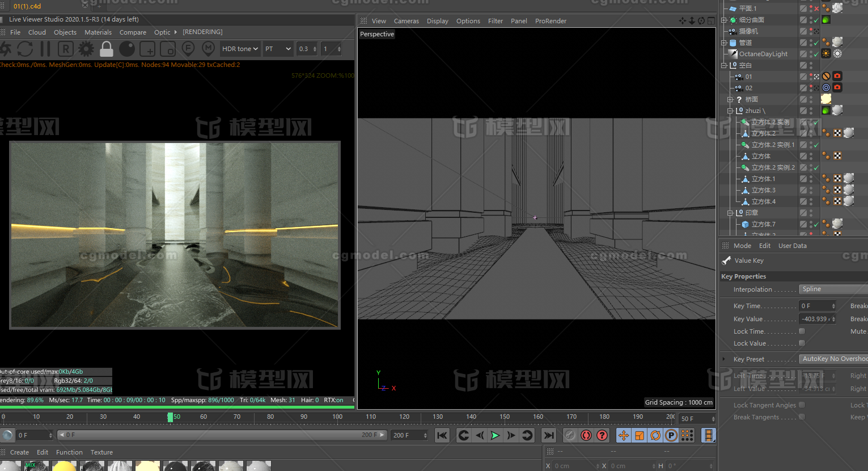Viewport: 868px width, 471px height.
Task: Open the Cloud menu
Action: point(37,32)
